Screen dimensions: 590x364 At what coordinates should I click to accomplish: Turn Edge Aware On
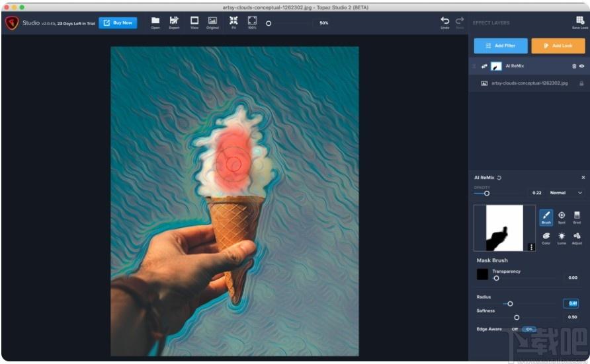coord(528,329)
